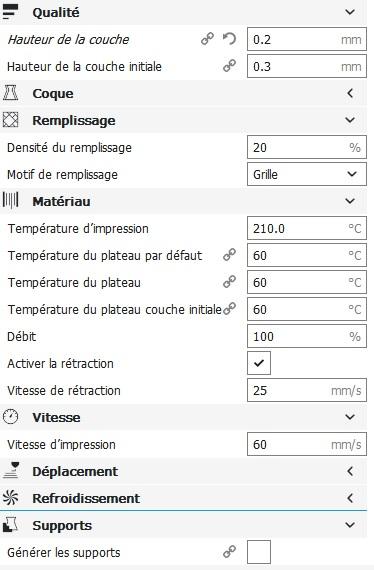Click the Remplissage infill icon
Image resolution: width=374 pixels, height=570 pixels.
tap(10, 120)
